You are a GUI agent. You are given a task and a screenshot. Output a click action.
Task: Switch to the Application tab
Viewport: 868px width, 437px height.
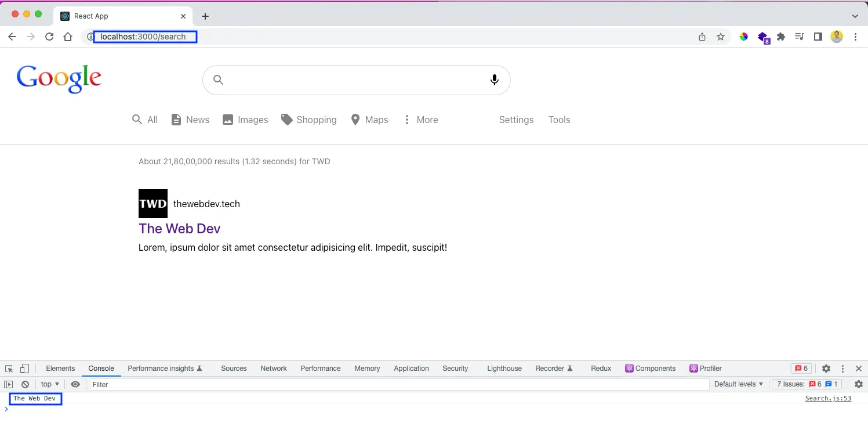[411, 369]
